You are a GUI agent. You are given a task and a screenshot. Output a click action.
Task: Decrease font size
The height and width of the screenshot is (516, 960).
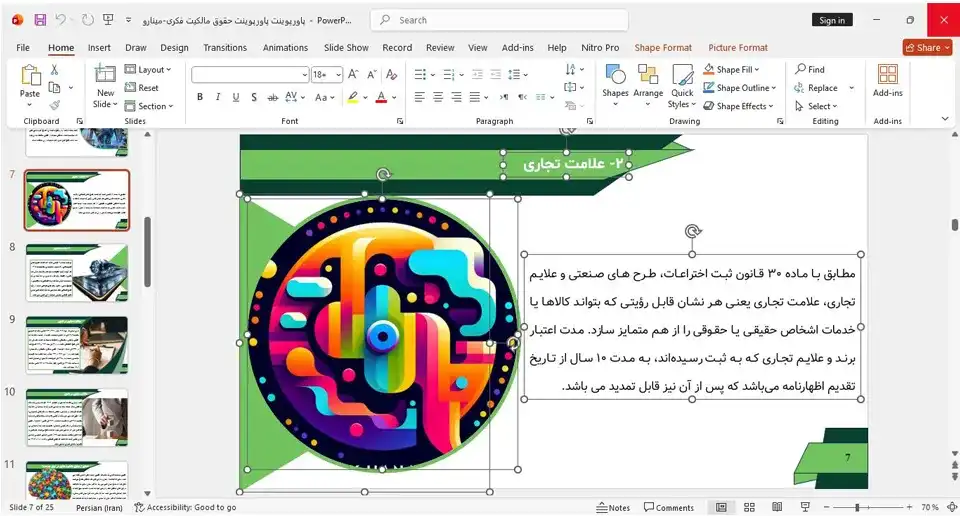(372, 75)
